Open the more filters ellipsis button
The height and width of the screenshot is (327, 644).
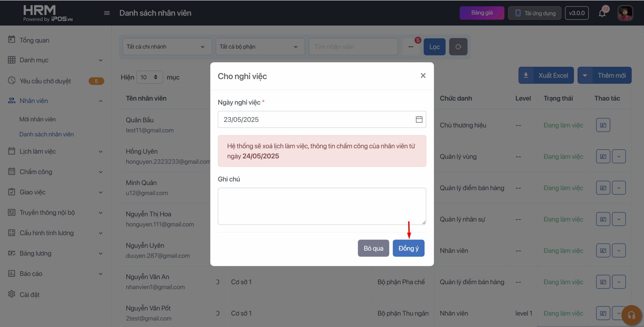(x=411, y=47)
